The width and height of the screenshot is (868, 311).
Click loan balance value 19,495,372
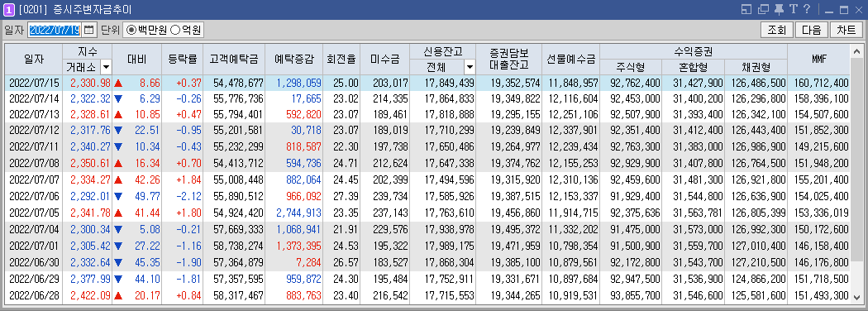515,228
